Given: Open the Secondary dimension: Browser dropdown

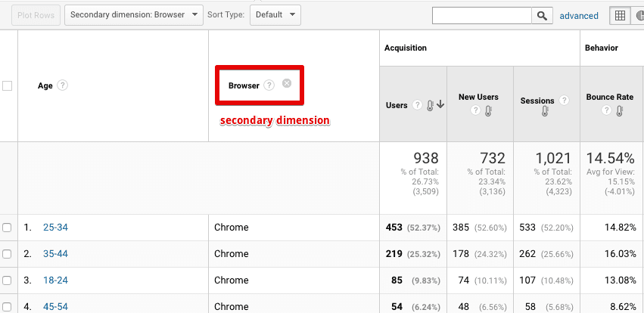Looking at the screenshot, I should pos(134,14).
